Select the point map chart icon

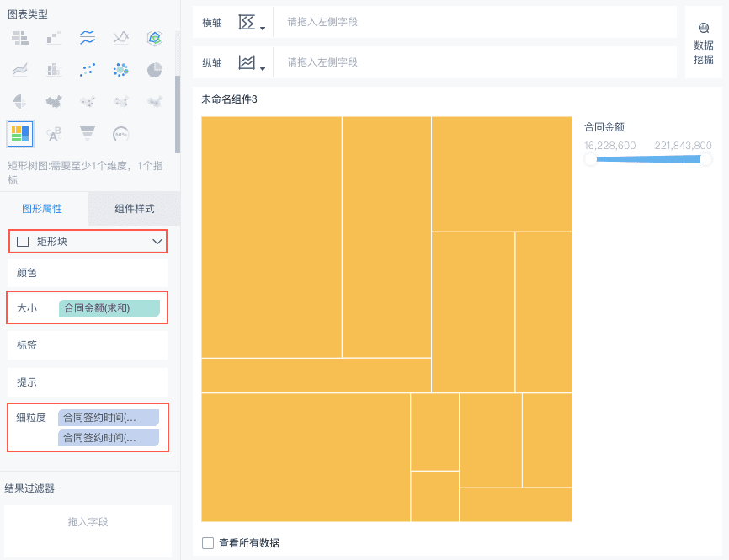[x=88, y=101]
